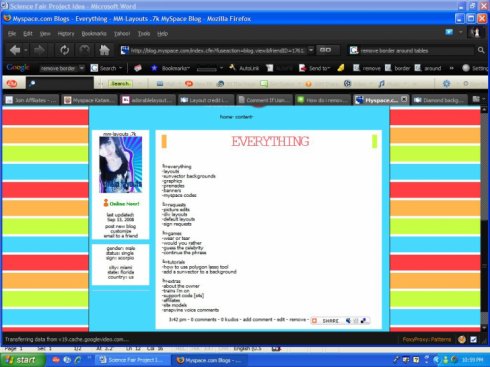
Task: Switch to the adorablelayout tab
Action: [x=148, y=100]
